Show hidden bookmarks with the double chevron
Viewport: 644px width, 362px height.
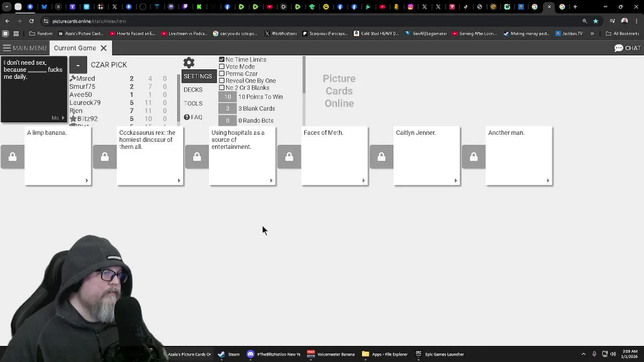[x=592, y=34]
